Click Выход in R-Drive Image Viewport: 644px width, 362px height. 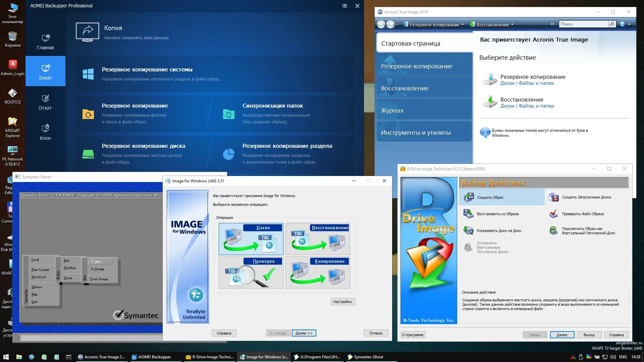[x=589, y=335]
